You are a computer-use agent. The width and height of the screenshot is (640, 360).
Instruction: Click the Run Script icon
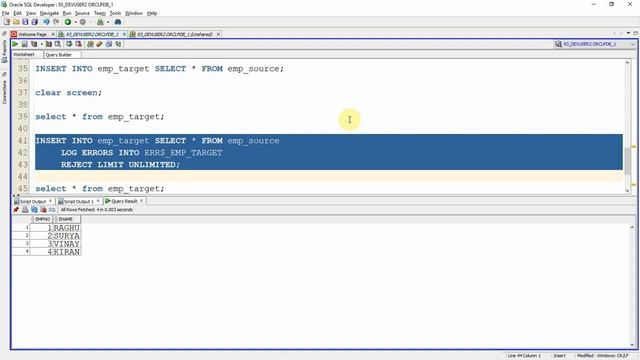(x=24, y=44)
